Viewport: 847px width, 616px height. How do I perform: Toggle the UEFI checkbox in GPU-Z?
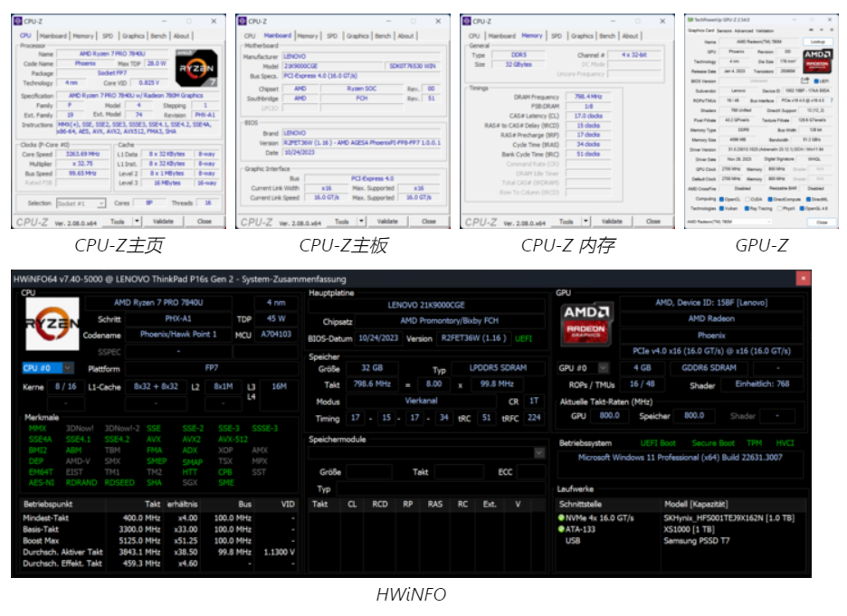coord(815,81)
